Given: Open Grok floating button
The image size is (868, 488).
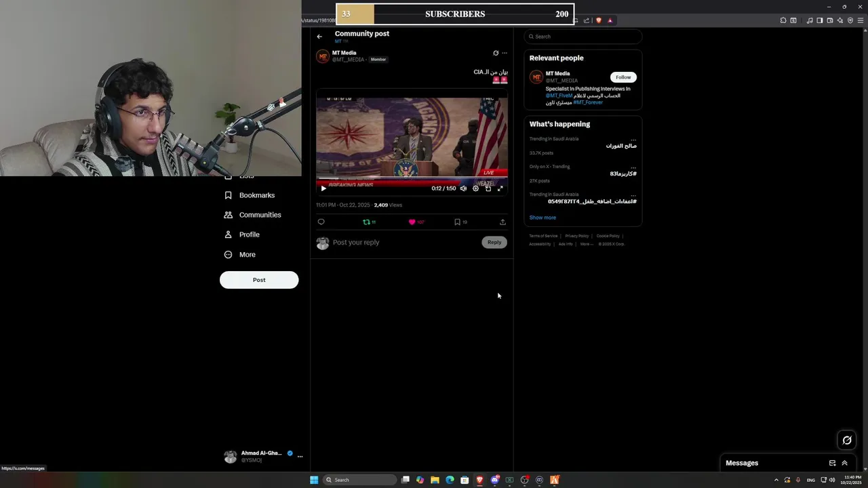Looking at the screenshot, I should [847, 441].
